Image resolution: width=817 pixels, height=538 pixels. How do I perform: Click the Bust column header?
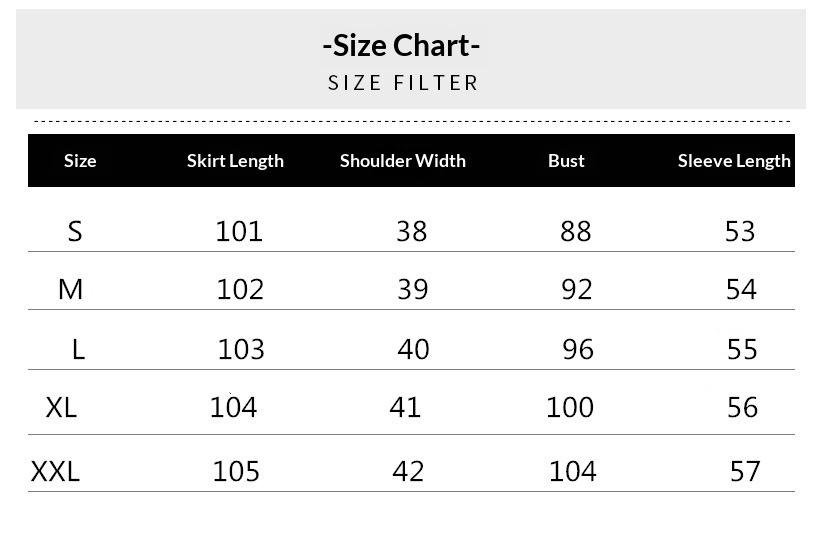566,161
